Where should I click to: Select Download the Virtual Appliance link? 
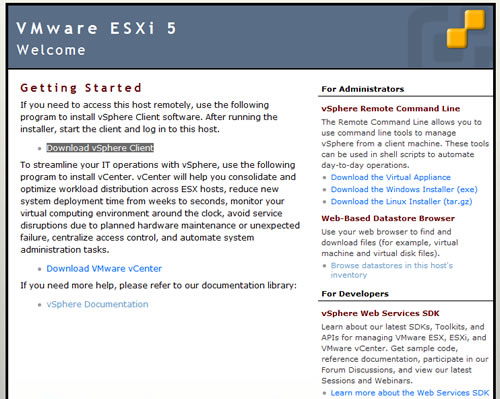[391, 177]
